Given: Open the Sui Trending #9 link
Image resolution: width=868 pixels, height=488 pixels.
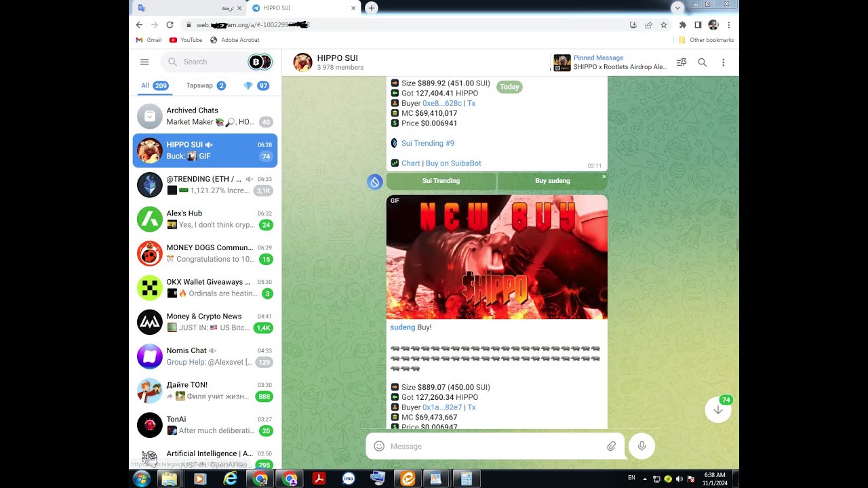Looking at the screenshot, I should click(x=428, y=143).
